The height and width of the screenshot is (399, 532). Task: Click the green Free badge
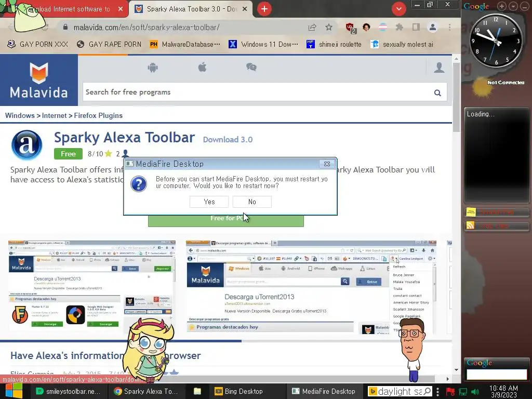68,154
